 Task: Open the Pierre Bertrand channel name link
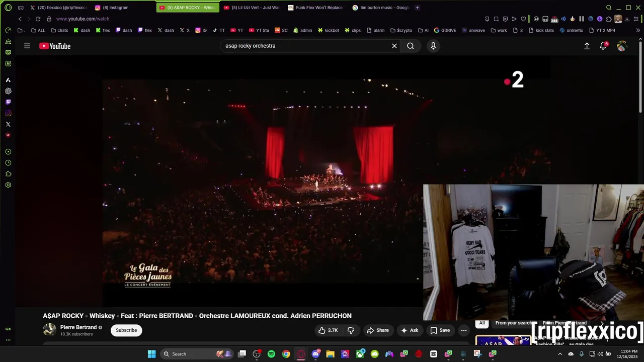coord(78,327)
